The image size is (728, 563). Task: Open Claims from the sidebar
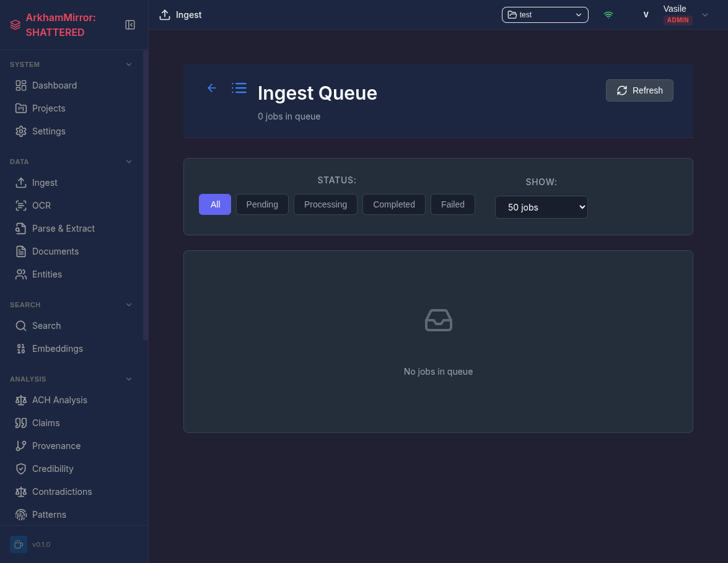72,423
